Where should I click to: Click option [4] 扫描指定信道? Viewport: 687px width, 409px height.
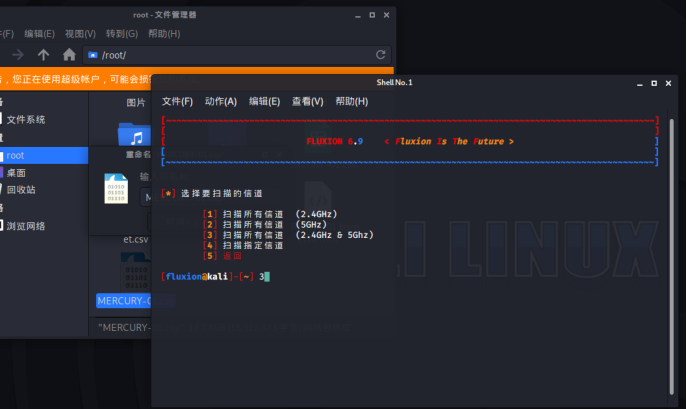[x=243, y=245]
